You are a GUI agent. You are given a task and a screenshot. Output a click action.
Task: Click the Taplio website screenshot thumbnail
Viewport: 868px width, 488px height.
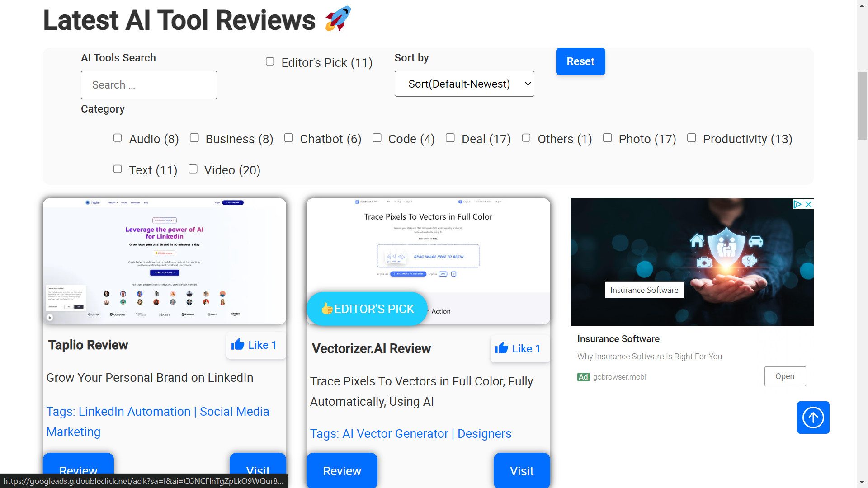(165, 261)
